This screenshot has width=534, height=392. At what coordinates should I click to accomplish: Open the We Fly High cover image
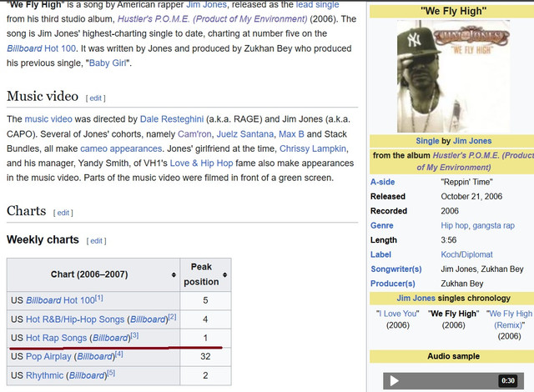[x=453, y=76]
